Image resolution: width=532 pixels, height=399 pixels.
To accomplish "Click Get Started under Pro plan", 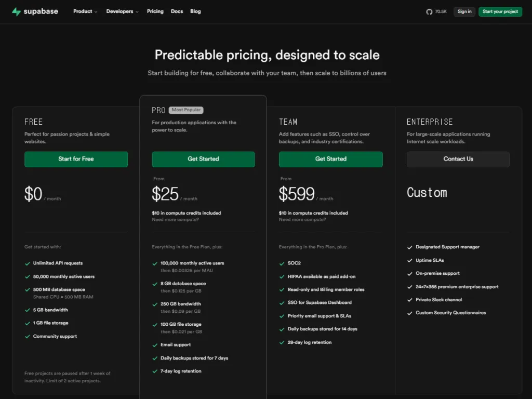I will (203, 159).
